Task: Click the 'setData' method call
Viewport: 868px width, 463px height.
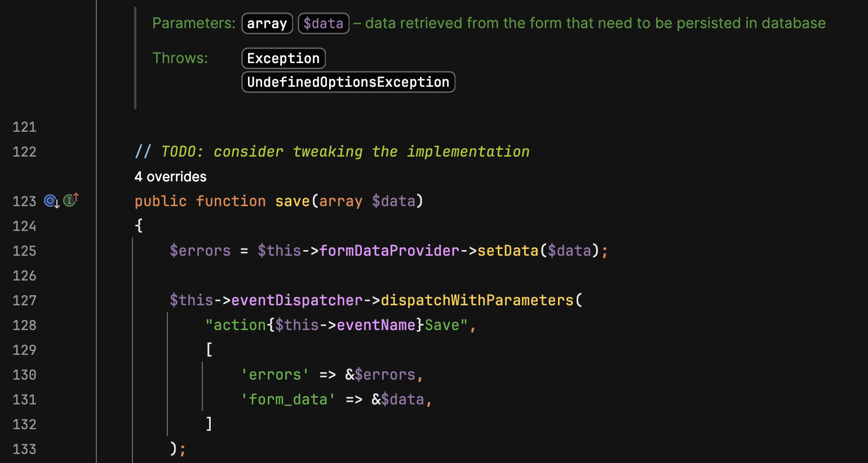Action: (x=508, y=251)
